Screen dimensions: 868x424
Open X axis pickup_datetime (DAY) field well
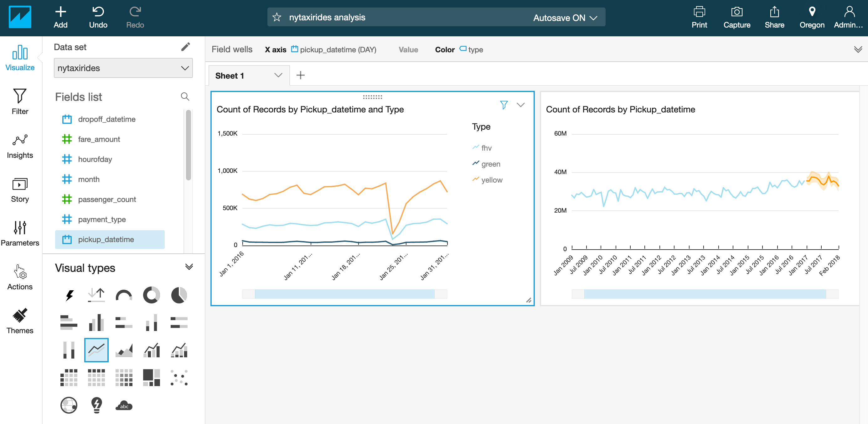pos(333,49)
